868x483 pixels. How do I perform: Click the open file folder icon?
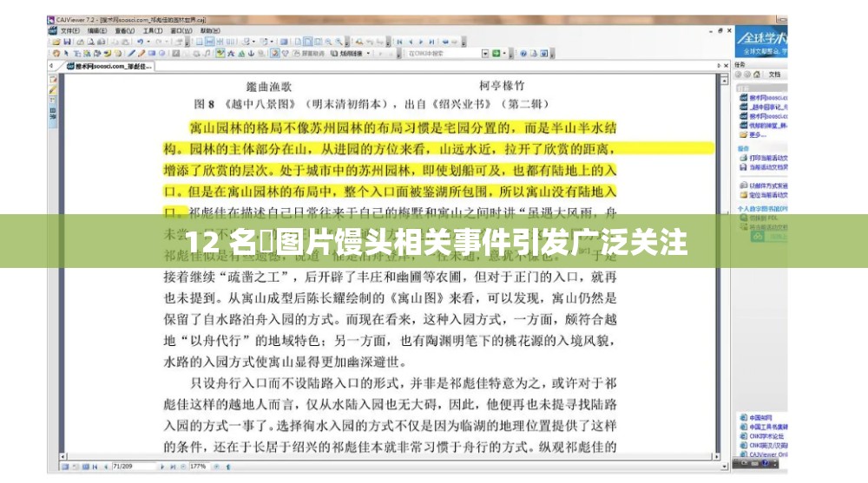point(56,42)
